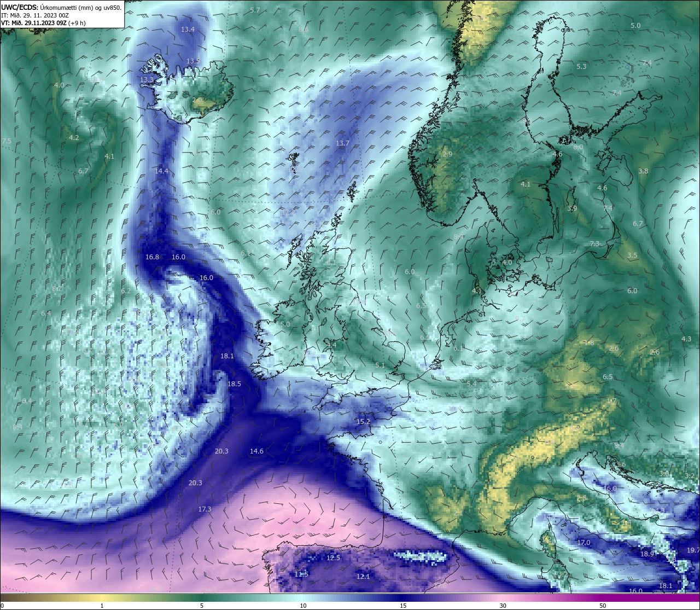Viewport: 700px width, 610px height.
Task: Click the colour scale label 1
Action: pyautogui.click(x=102, y=606)
